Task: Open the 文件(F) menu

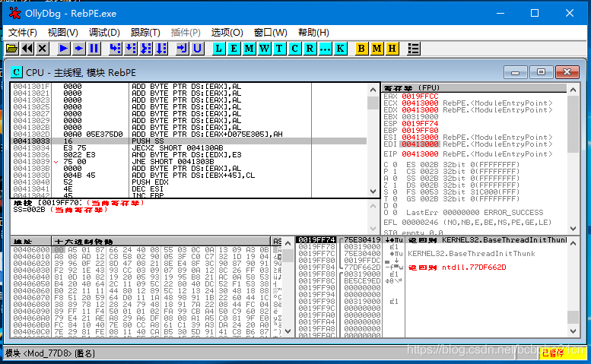Action: pyautogui.click(x=23, y=33)
